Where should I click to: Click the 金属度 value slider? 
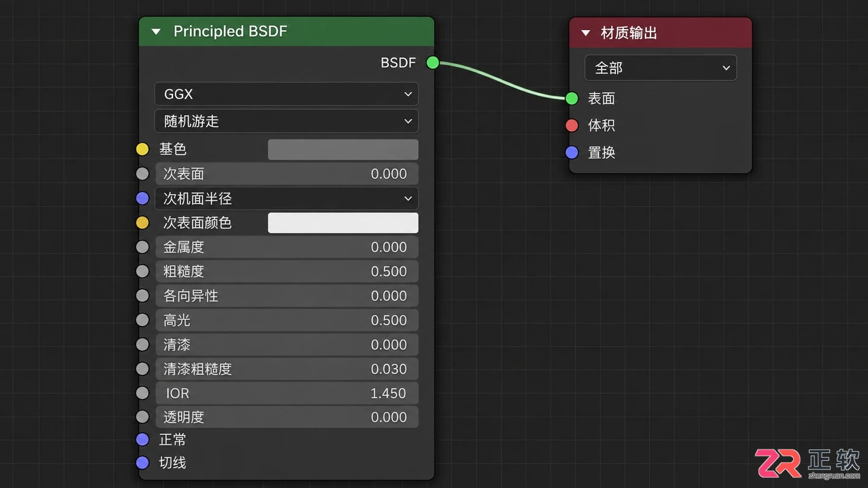pyautogui.click(x=286, y=247)
